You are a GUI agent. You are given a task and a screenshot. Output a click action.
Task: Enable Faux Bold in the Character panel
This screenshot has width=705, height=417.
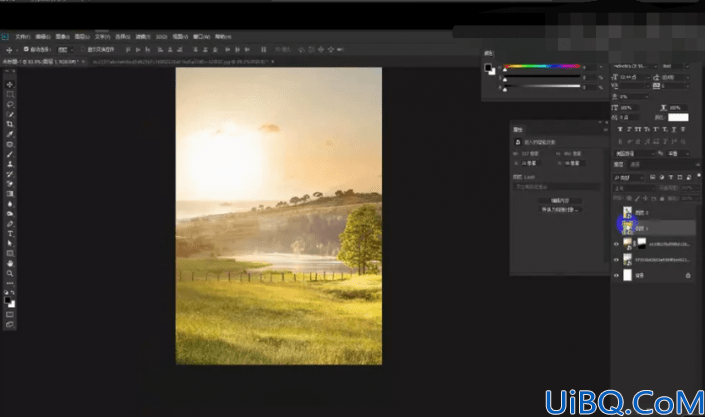[x=620, y=130]
